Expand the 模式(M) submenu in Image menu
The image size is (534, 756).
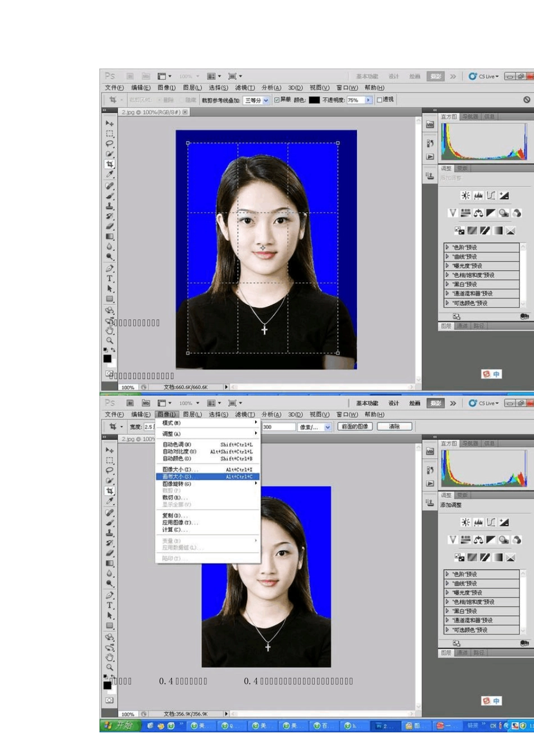coord(207,422)
